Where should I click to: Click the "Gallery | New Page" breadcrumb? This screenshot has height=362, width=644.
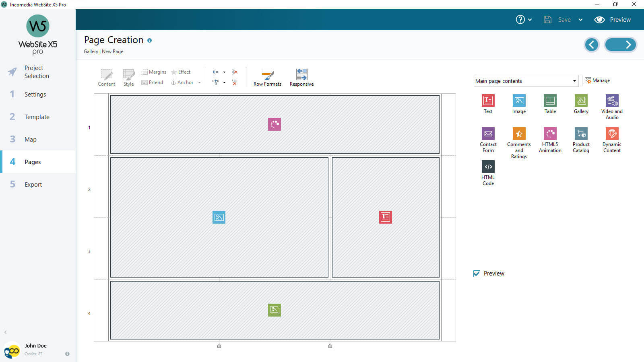tap(103, 51)
